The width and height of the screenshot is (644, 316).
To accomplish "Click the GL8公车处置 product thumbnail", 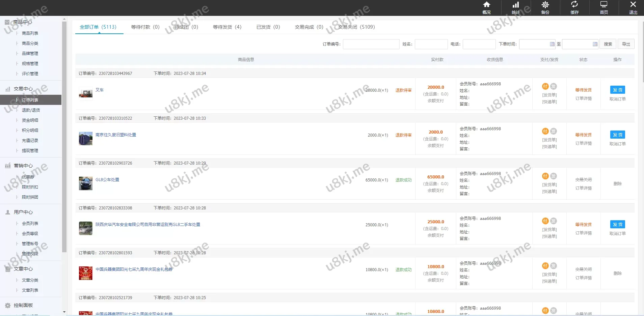I will (86, 183).
